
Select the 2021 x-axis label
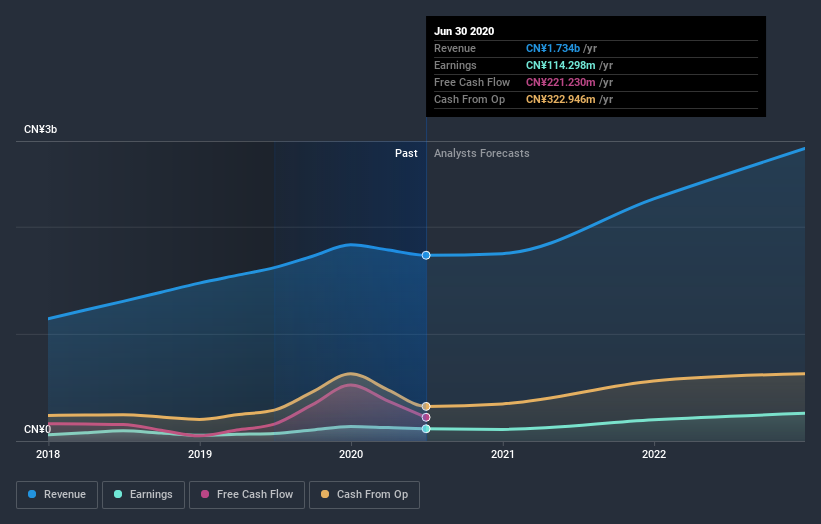click(503, 454)
